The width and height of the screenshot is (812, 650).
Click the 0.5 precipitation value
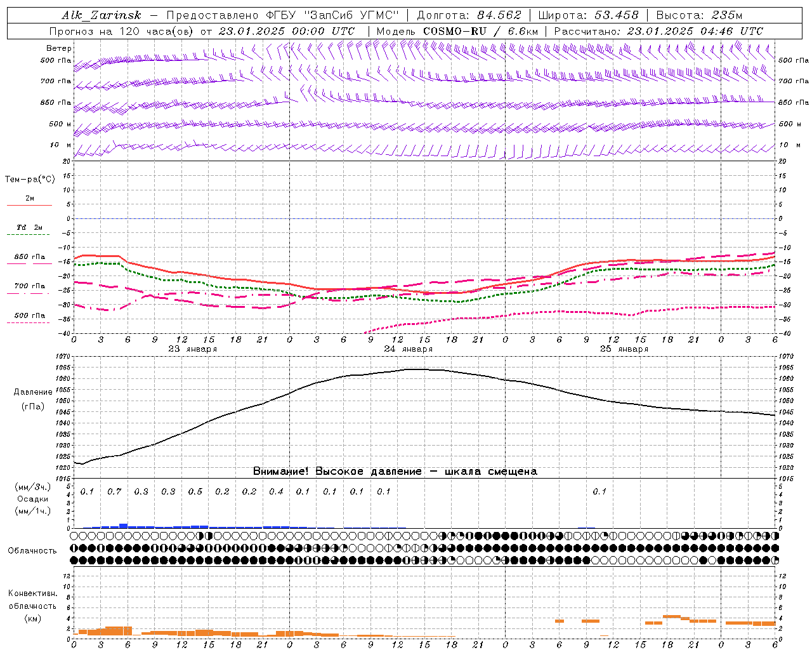(195, 491)
